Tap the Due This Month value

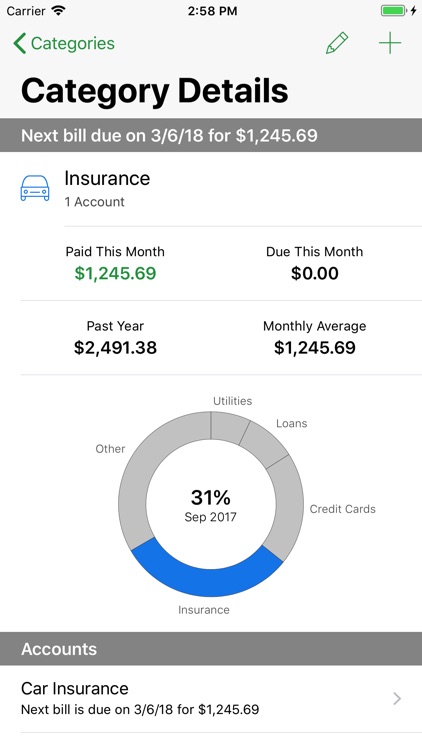tap(315, 273)
